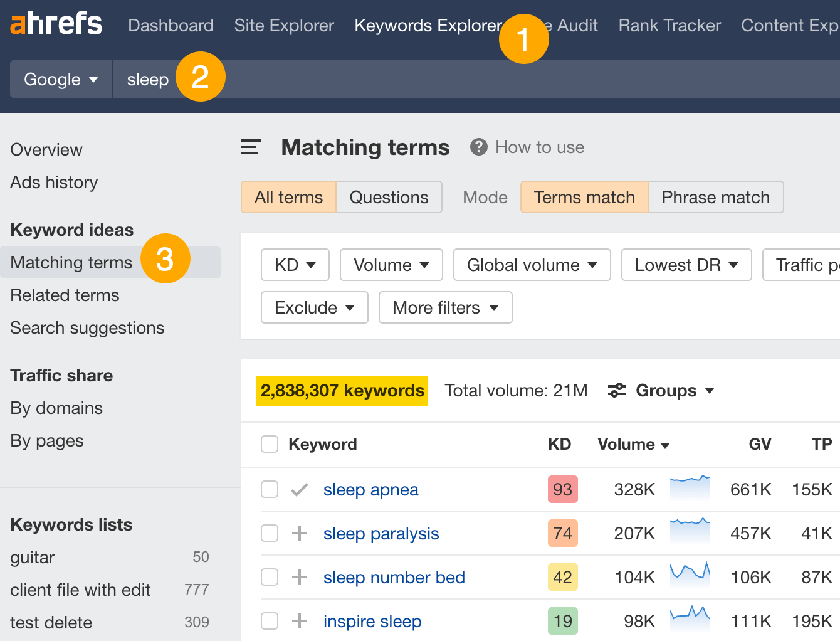Switch to the Questions tab
This screenshot has height=641, width=840.
pos(389,197)
